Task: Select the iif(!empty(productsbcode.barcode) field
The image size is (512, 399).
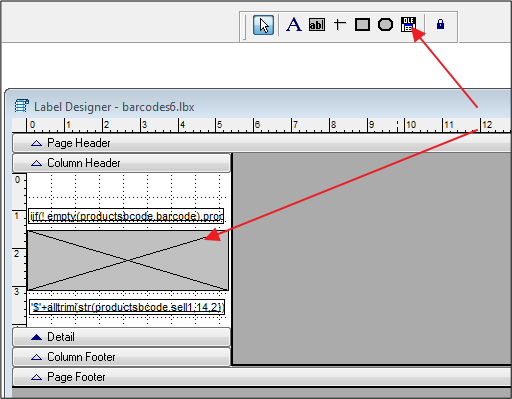Action: (x=126, y=216)
